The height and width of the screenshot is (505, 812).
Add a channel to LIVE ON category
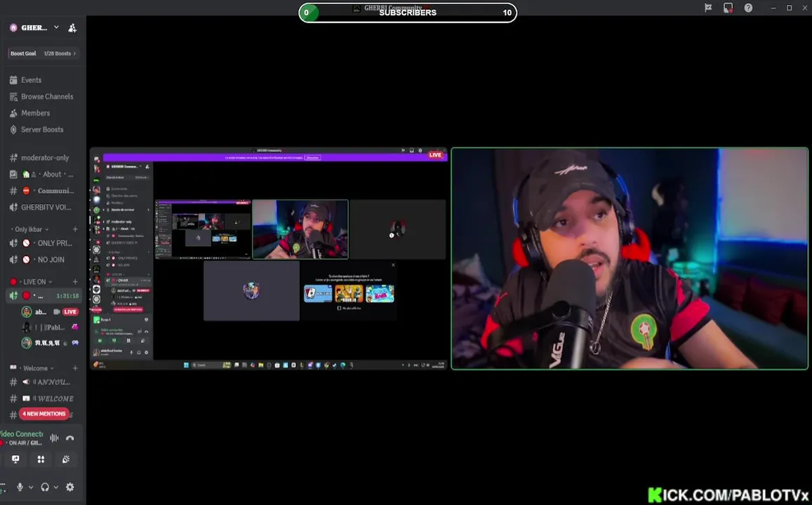pyautogui.click(x=75, y=282)
